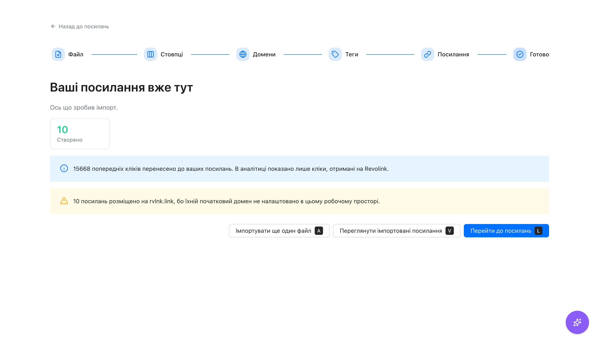The height and width of the screenshot is (364, 599).
Task: Click the V shortcut key badge
Action: pos(449,231)
